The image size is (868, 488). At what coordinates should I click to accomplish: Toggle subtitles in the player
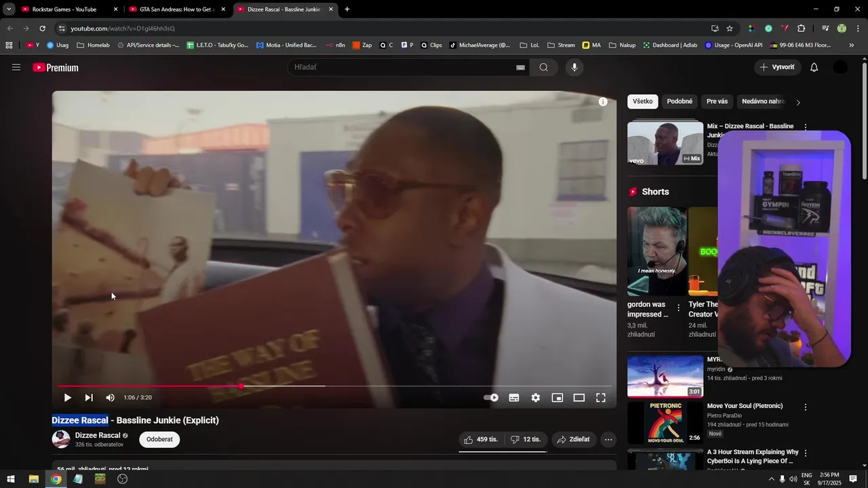[514, 398]
